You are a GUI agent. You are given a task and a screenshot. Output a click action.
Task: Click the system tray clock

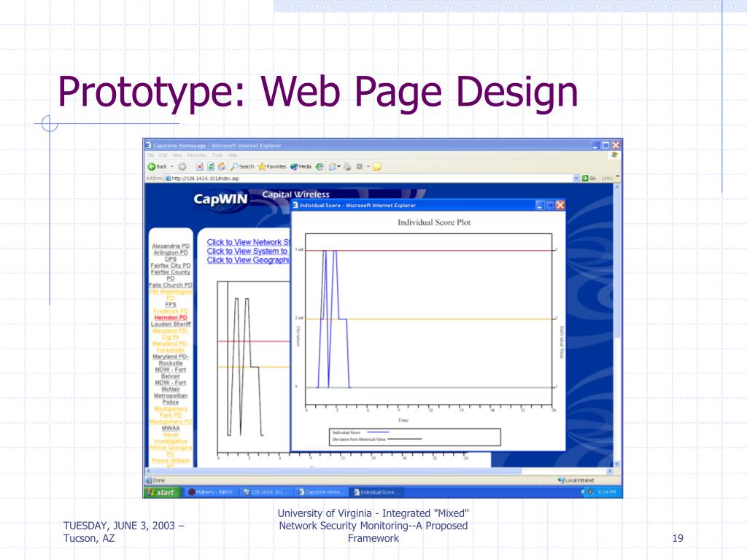(607, 492)
